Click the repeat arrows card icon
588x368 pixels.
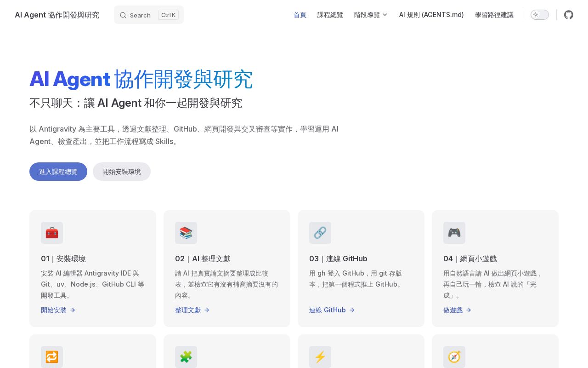[52, 357]
